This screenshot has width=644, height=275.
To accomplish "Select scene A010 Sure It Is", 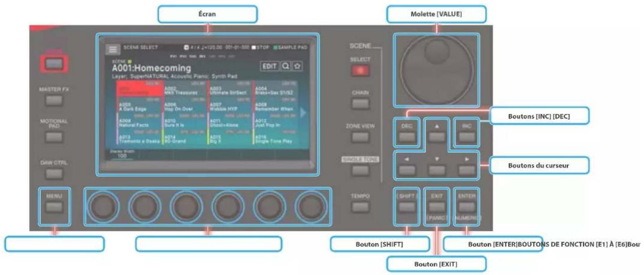I will (184, 121).
